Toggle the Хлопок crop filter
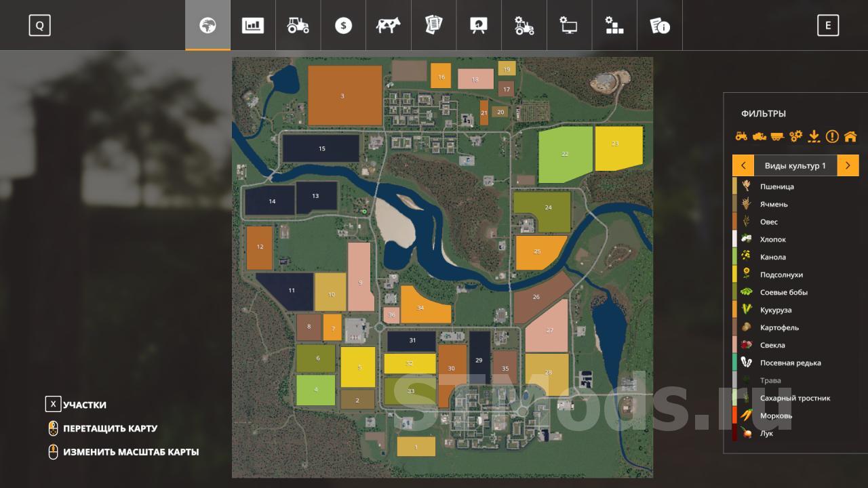This screenshot has width=868, height=488. 795,239
